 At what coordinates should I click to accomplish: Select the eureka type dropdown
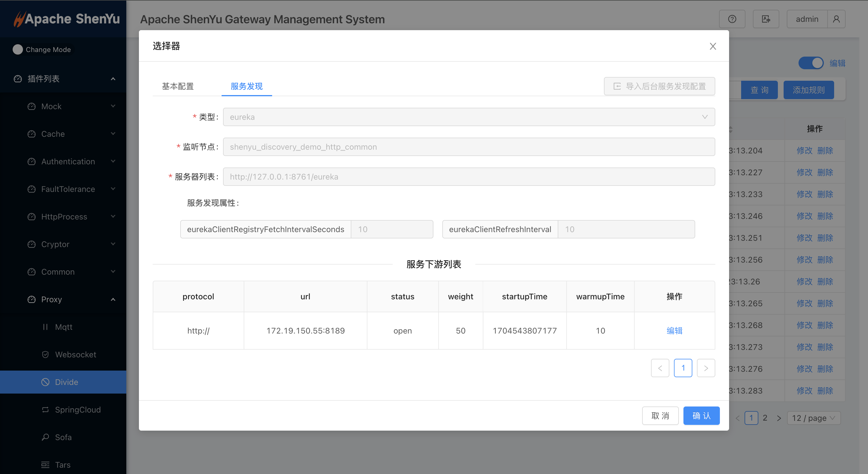click(x=469, y=117)
